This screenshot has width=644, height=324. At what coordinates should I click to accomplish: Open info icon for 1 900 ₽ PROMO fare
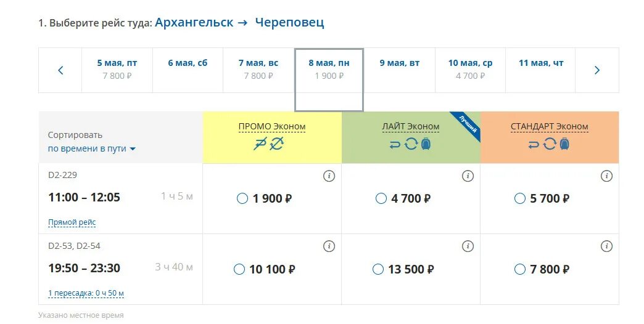click(329, 176)
